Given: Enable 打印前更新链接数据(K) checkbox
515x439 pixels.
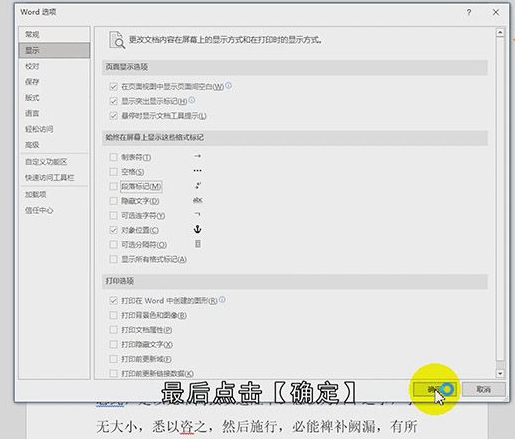Looking at the screenshot, I should click(114, 373).
